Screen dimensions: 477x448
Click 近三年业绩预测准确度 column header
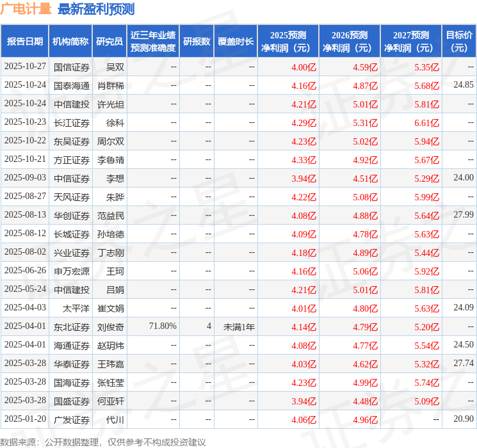click(x=152, y=41)
